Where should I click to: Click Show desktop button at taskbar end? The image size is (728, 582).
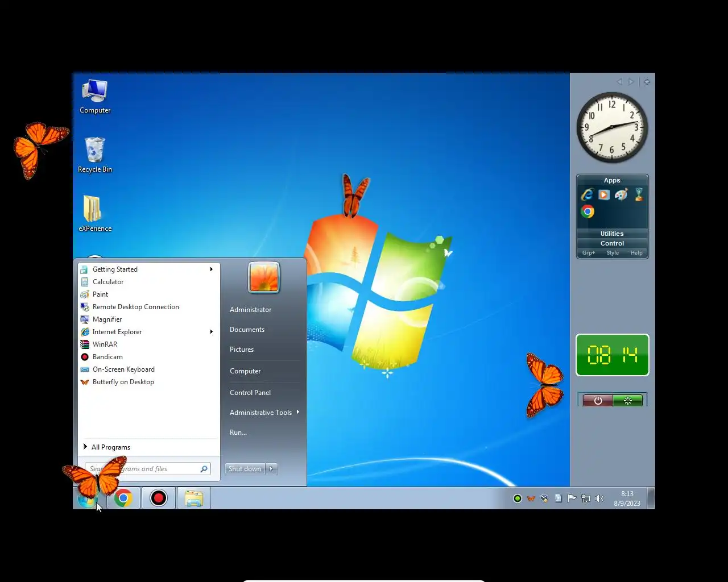click(x=651, y=498)
